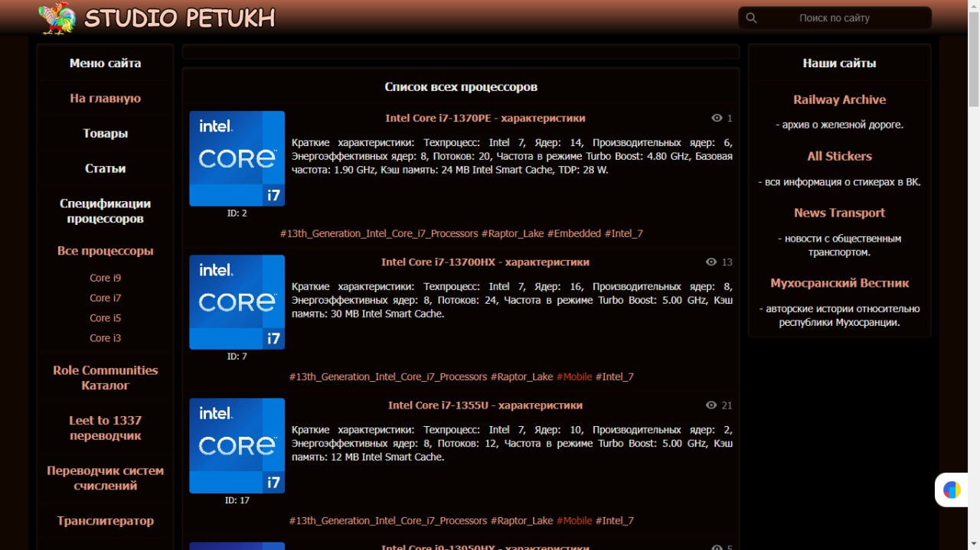The image size is (980, 550).
Task: Click 'вся информация о стикерах в ВК' description
Action: tap(840, 182)
